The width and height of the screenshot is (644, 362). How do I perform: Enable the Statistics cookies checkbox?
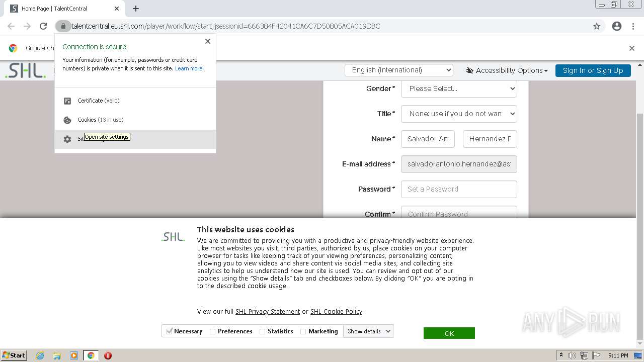[262, 331]
